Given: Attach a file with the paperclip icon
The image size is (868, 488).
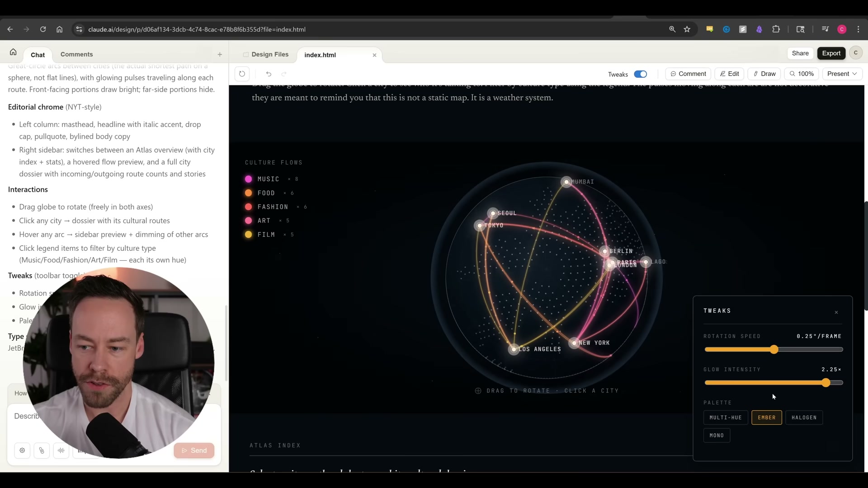Looking at the screenshot, I should click(x=42, y=450).
